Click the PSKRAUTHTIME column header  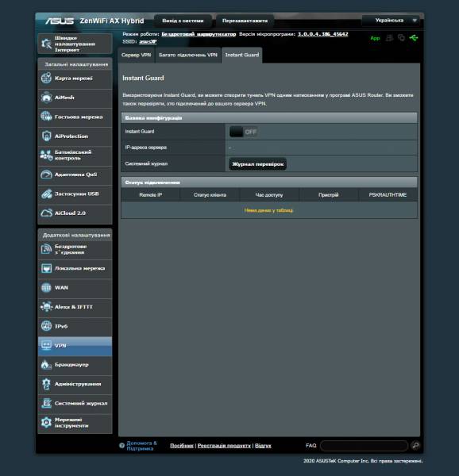(388, 195)
